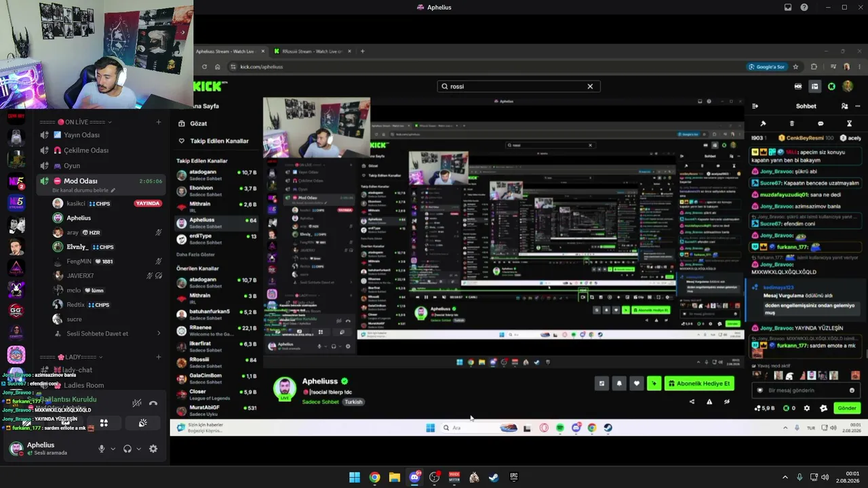Open the GG Gaming server icon
Screen dimensions: 868x488
16,311
